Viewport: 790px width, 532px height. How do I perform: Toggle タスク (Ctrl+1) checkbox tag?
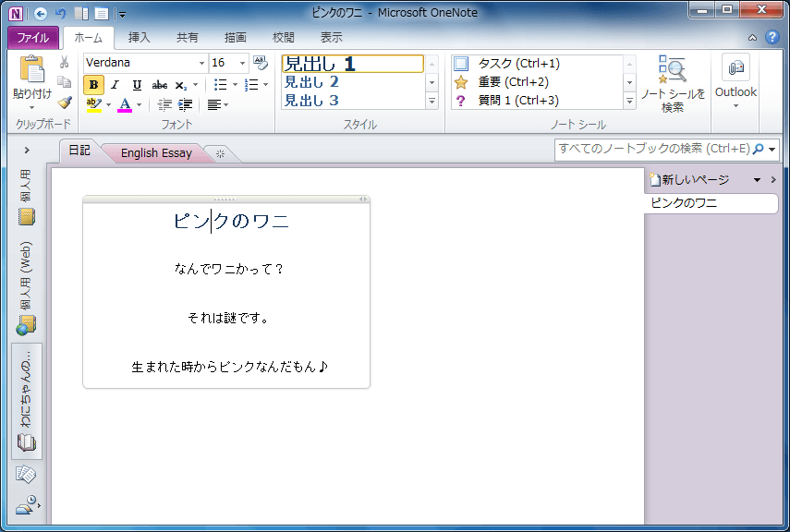[x=537, y=64]
